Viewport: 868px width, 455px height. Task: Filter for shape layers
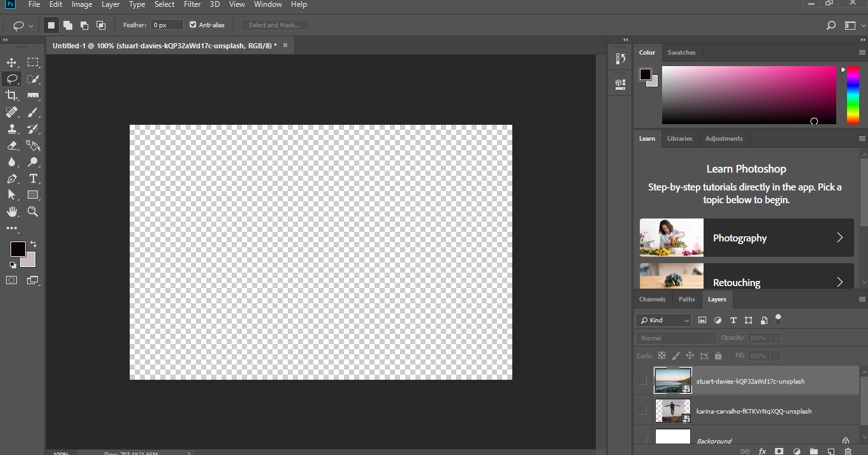point(748,320)
